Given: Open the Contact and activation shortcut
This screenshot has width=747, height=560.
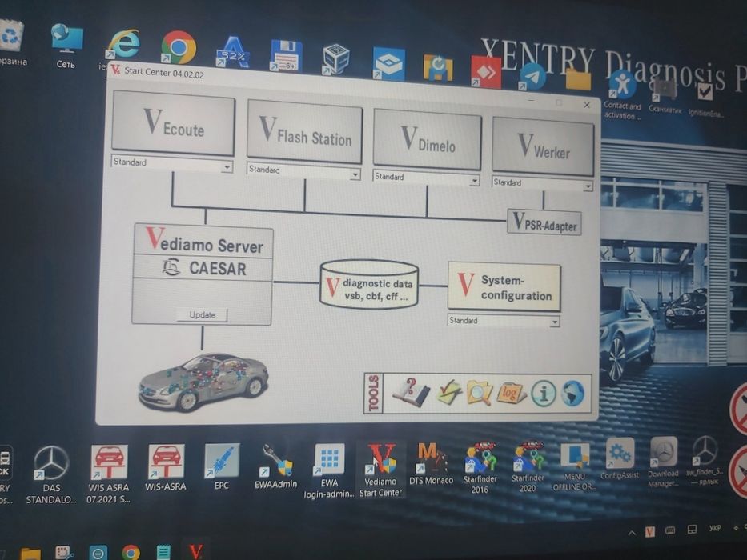Looking at the screenshot, I should 622,94.
